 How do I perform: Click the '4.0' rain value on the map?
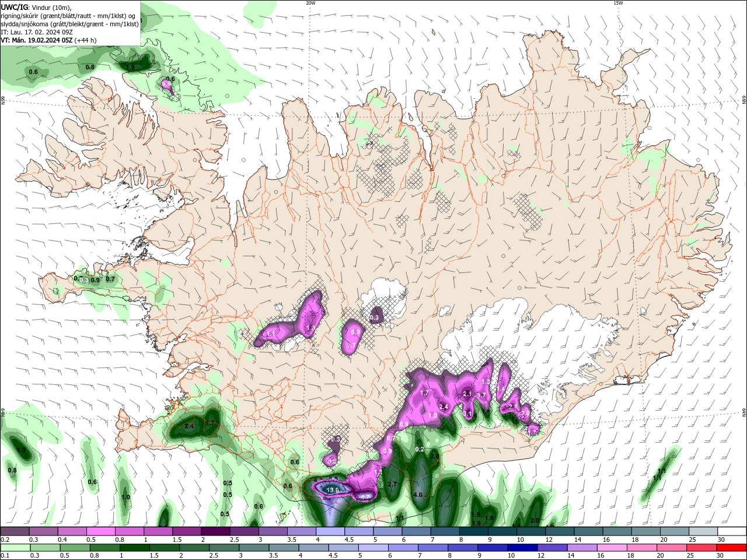point(418,495)
